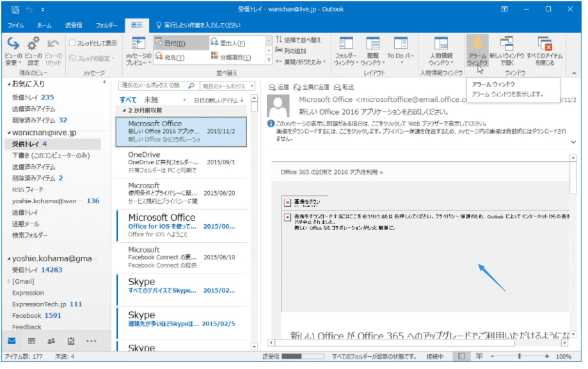Screen dimensions: 588x369
Task: Click the zoom in plus button
Action: point(547,356)
